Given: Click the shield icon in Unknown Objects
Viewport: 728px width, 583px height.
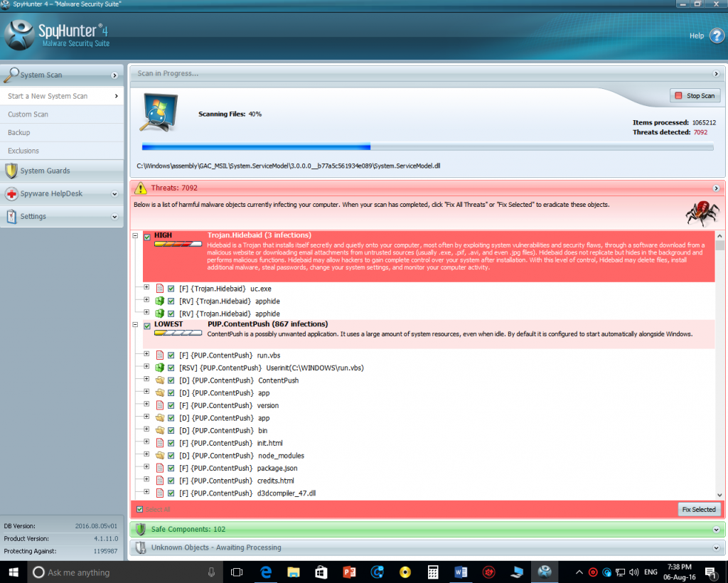Looking at the screenshot, I should [x=141, y=547].
